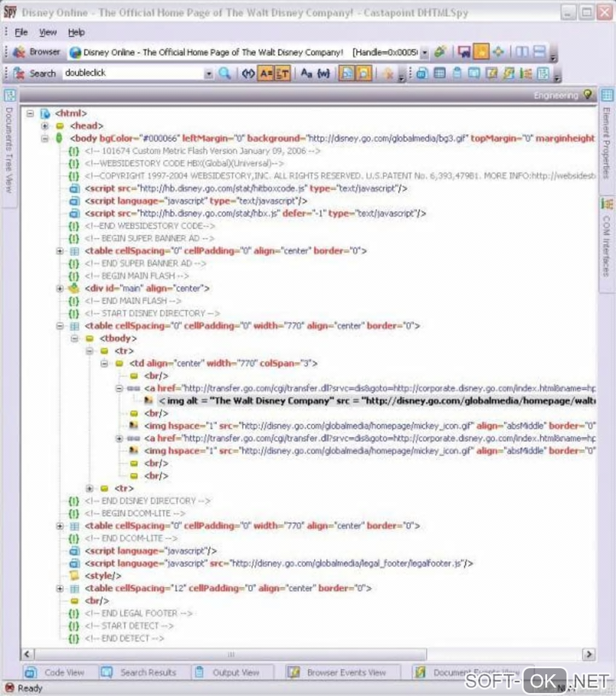Open the Documents Tree View side tab
The width and height of the screenshot is (616, 696).
click(10, 148)
